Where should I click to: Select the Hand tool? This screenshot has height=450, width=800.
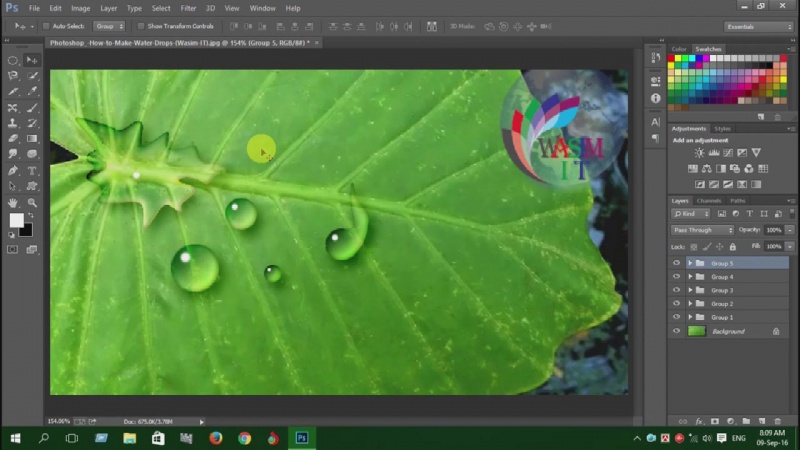pos(13,203)
